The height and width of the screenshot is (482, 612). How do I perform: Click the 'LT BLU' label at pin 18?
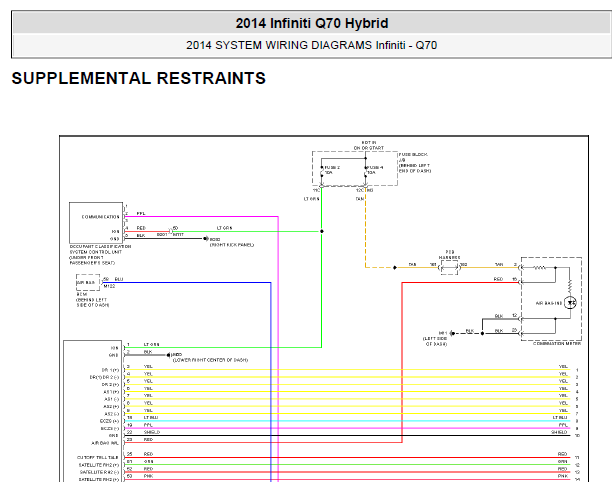[x=151, y=418]
